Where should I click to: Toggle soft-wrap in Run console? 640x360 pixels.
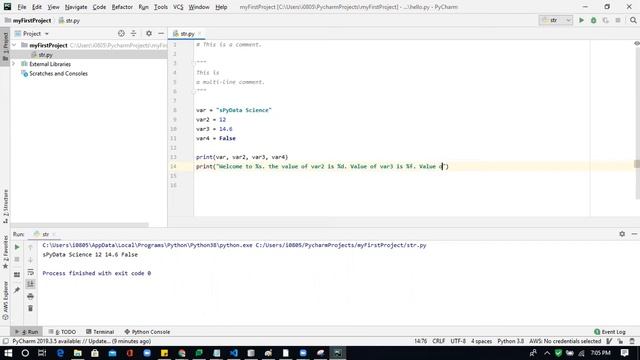31,272
